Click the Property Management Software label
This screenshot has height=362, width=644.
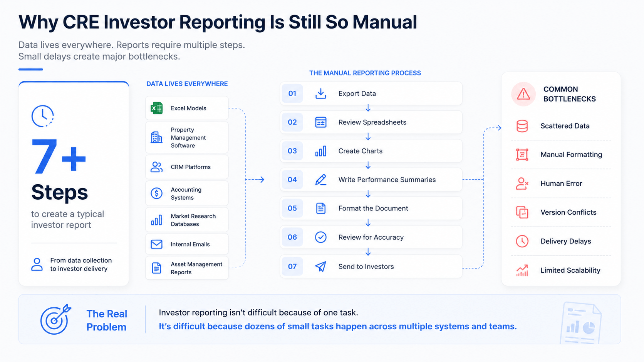click(x=188, y=137)
